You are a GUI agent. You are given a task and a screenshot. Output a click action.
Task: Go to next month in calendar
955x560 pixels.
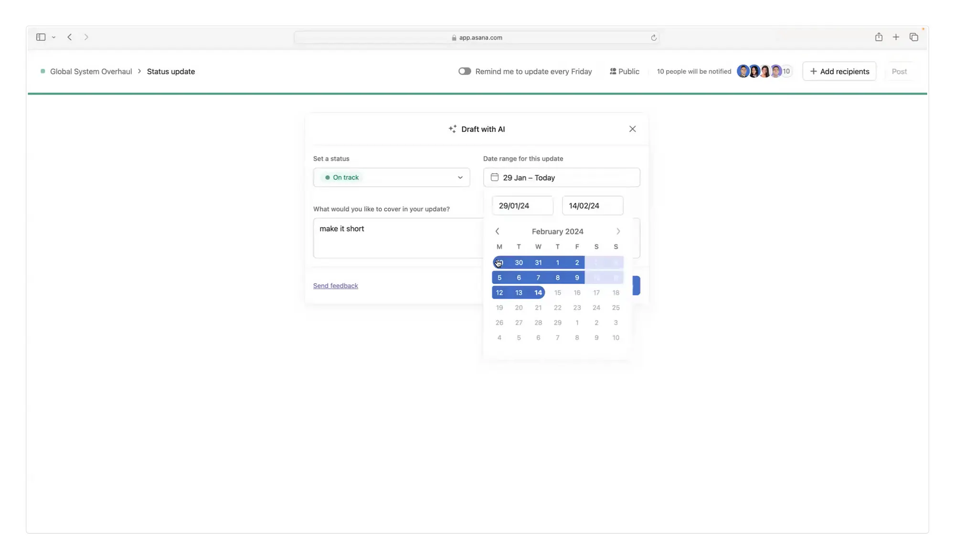(x=618, y=231)
